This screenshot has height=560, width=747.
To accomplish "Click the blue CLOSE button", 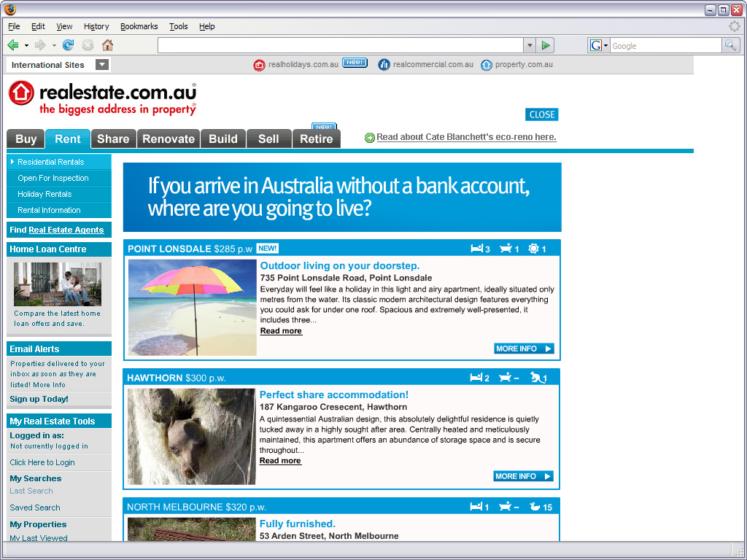I will [542, 114].
